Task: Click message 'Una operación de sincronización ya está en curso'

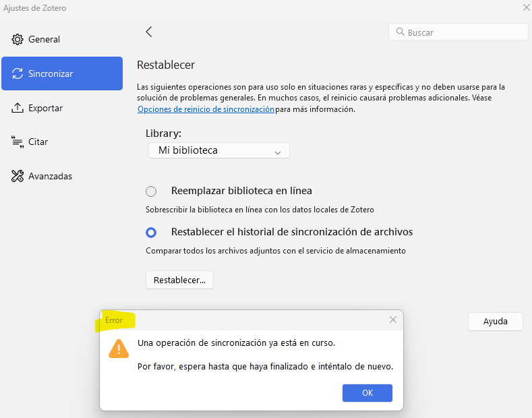Action: 236,343
